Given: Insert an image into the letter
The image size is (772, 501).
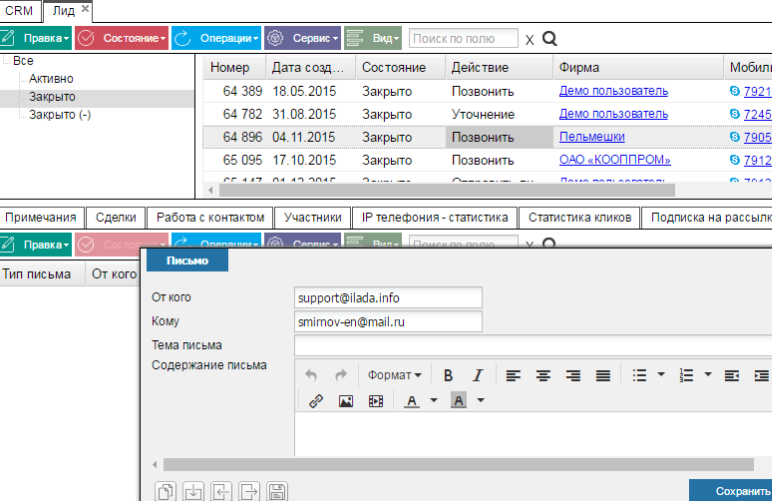Looking at the screenshot, I should (346, 401).
